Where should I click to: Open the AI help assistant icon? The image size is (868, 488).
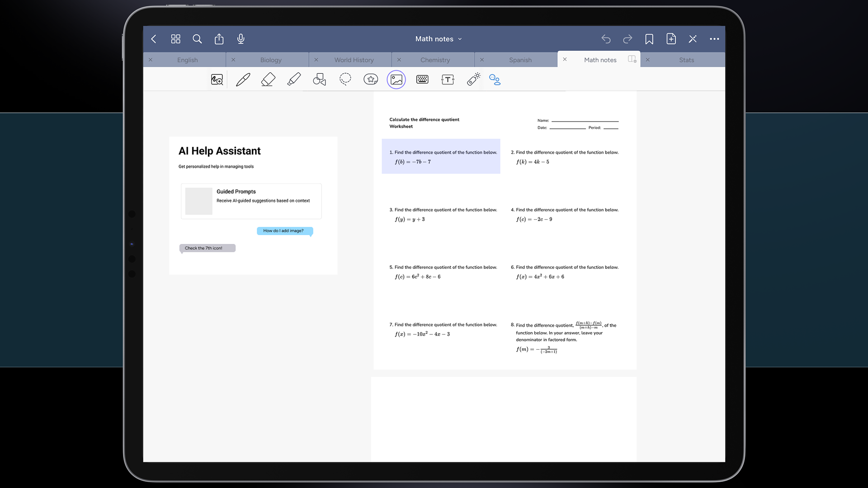pyautogui.click(x=495, y=80)
